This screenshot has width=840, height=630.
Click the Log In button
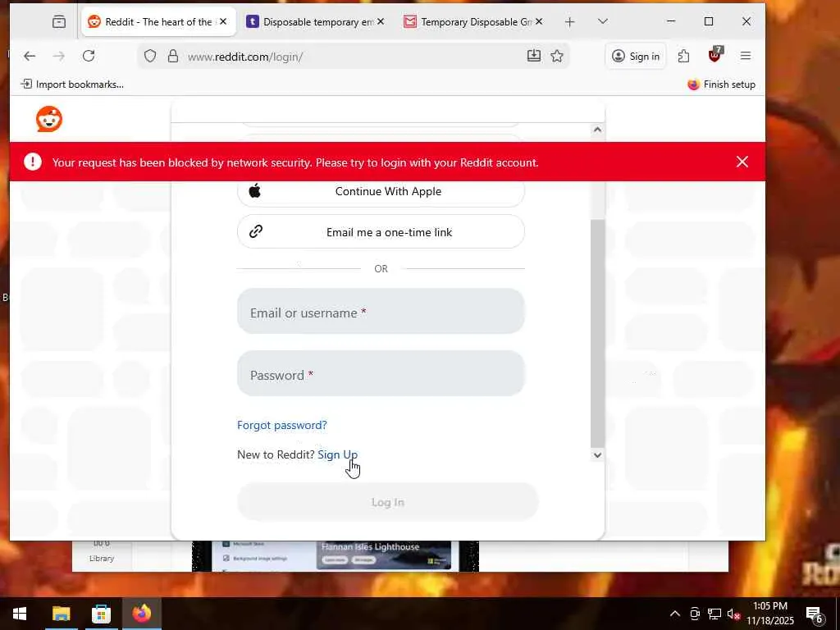pos(388,502)
